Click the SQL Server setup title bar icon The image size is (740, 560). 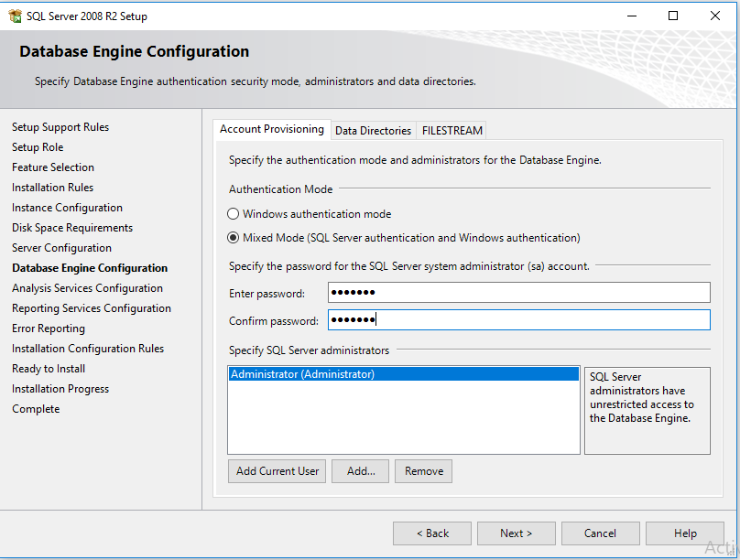click(x=15, y=16)
